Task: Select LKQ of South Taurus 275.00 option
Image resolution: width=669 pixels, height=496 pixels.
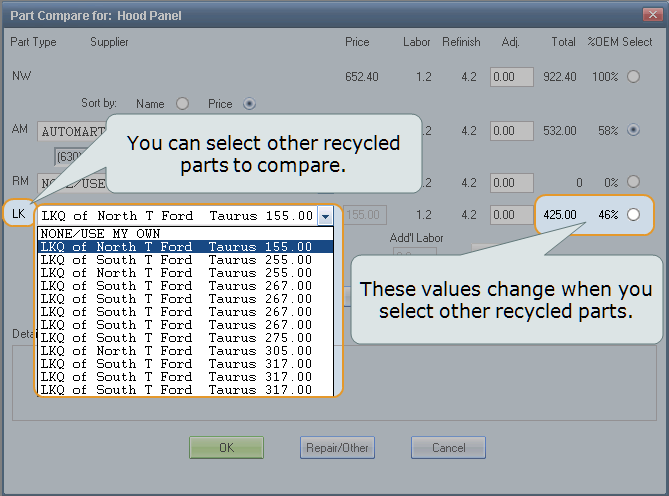Action: click(x=176, y=338)
